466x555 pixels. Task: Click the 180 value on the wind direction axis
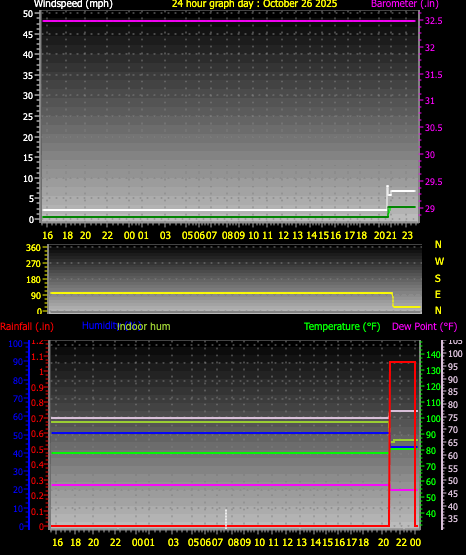[x=34, y=280]
